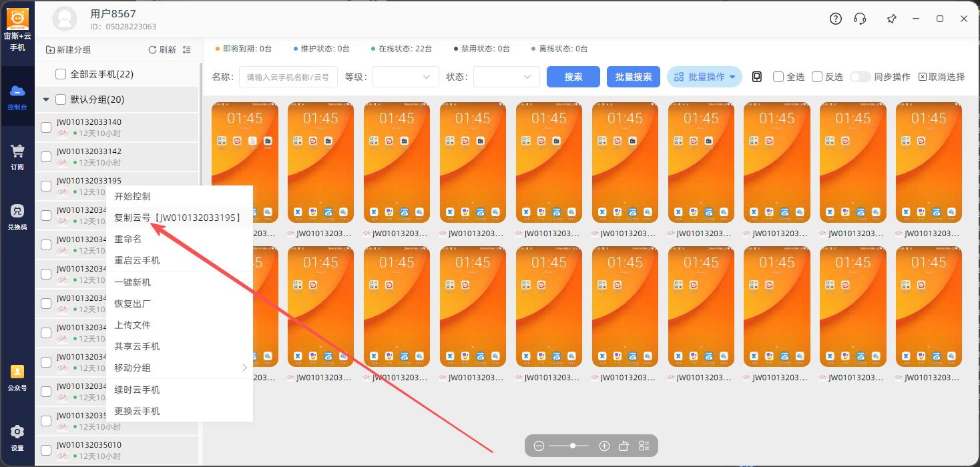980x467 pixels.
Task: Click the user avatar for 用户8567
Action: pyautogui.click(x=65, y=19)
